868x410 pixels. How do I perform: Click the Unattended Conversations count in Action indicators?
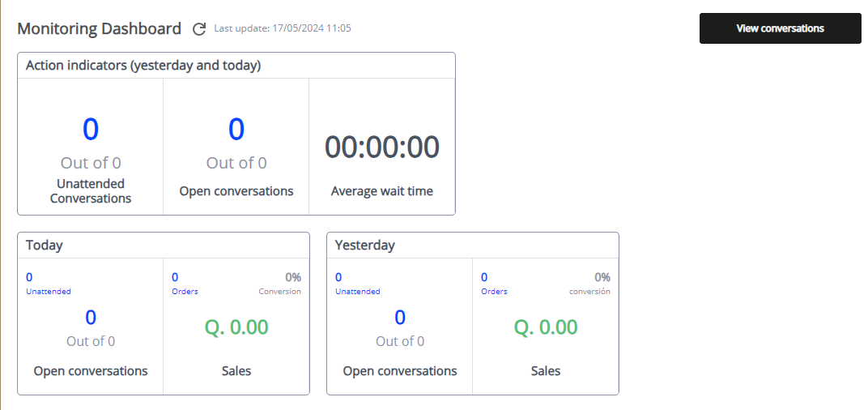click(91, 130)
